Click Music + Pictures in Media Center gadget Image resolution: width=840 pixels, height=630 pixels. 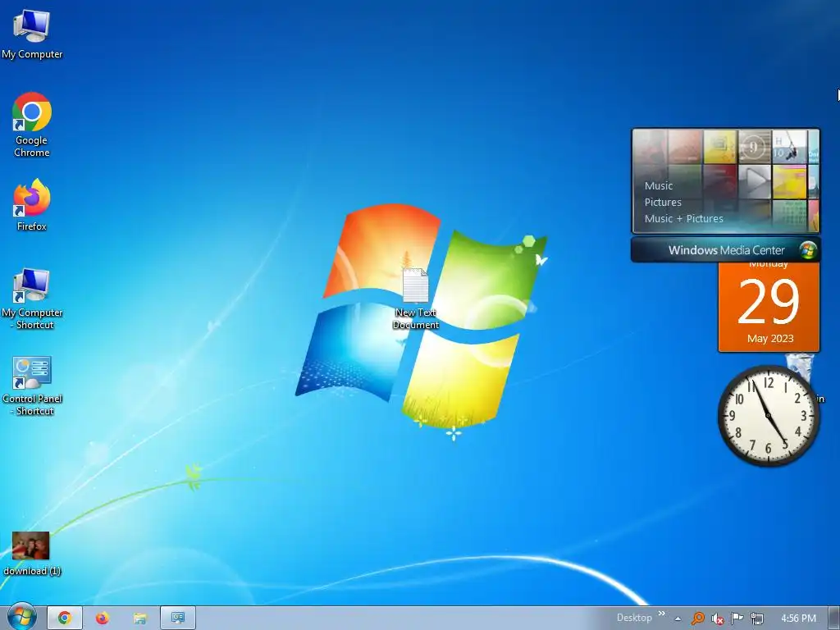(683, 218)
